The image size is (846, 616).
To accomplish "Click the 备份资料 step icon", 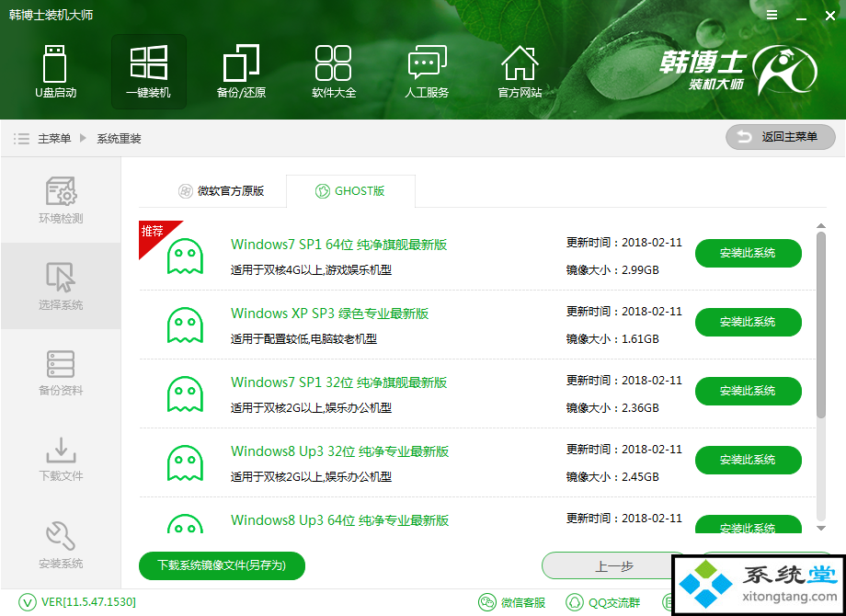I will (61, 364).
